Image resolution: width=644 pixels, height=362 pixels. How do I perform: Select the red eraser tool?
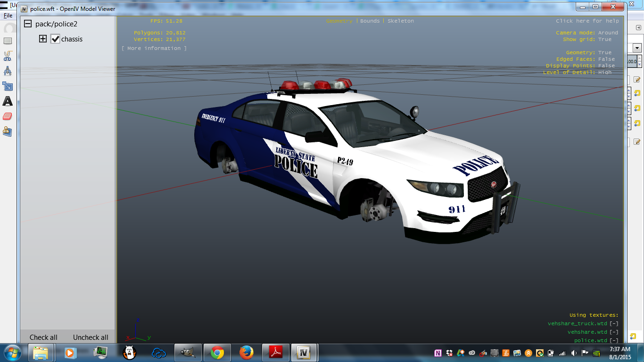(8, 116)
